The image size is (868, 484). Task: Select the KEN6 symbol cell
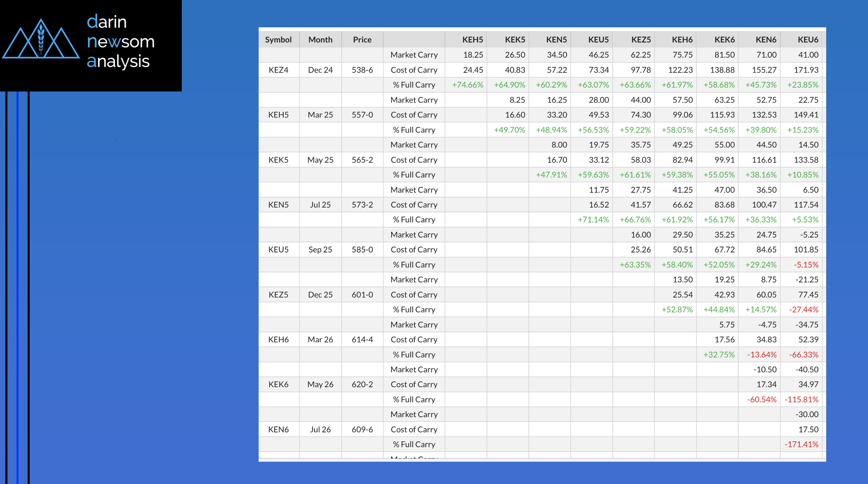278,429
